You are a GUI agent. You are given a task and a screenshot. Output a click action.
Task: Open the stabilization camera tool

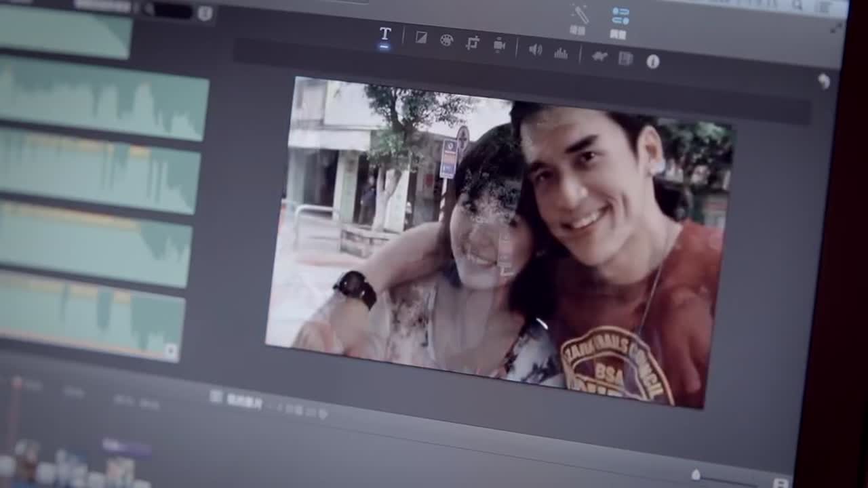click(500, 45)
